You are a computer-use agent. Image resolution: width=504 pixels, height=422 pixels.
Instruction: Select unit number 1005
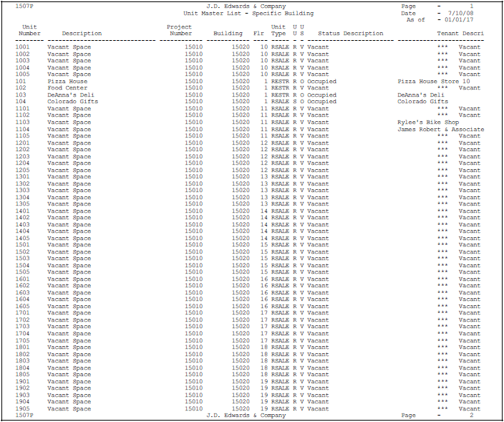pyautogui.click(x=22, y=75)
